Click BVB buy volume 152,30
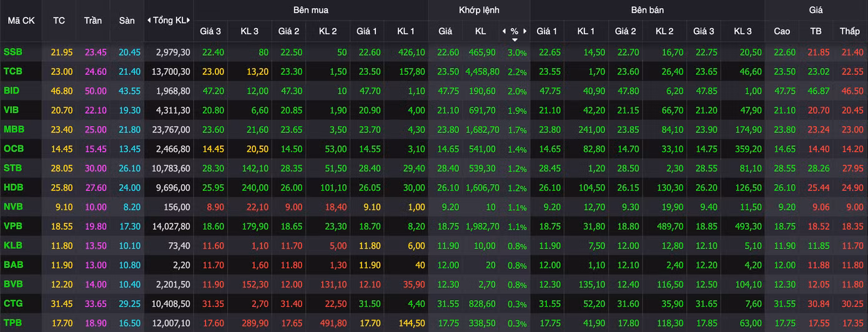This screenshot has height=332, width=868. click(254, 285)
